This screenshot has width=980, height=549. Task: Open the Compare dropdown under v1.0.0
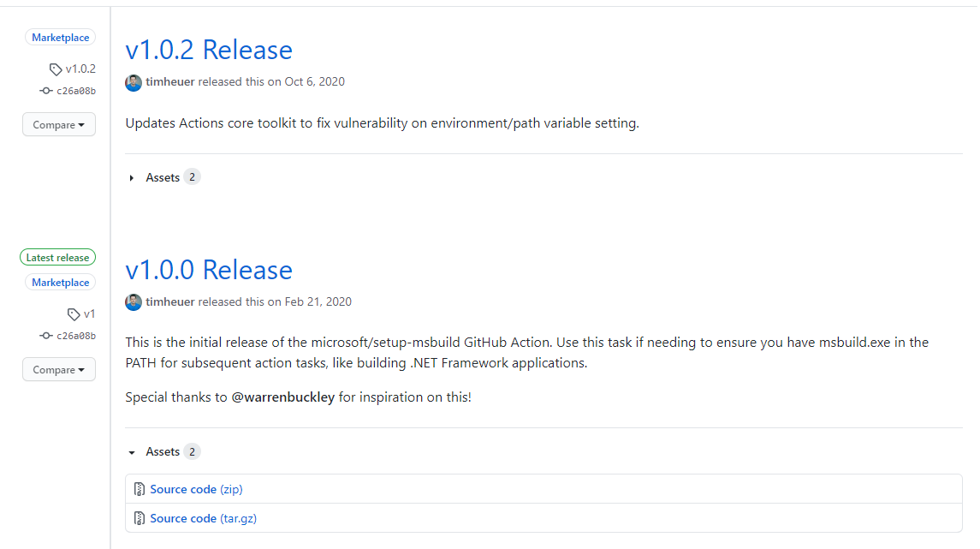pos(58,369)
